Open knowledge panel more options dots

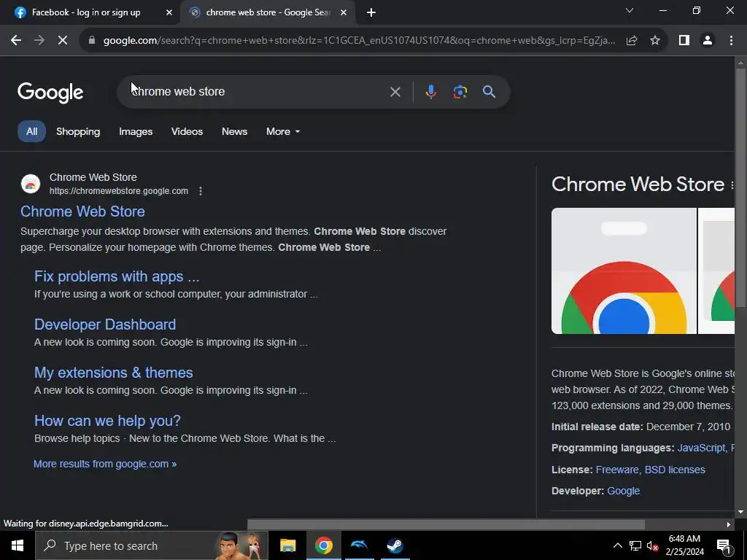click(x=732, y=185)
